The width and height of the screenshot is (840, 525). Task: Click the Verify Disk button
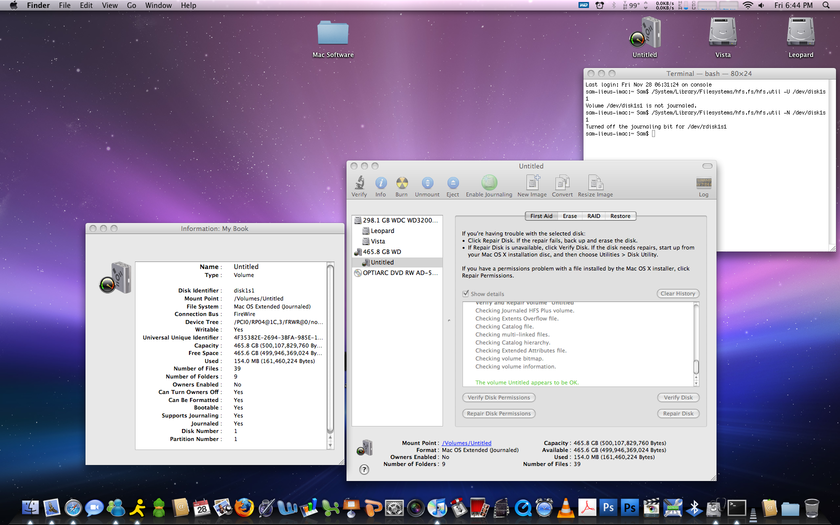678,398
